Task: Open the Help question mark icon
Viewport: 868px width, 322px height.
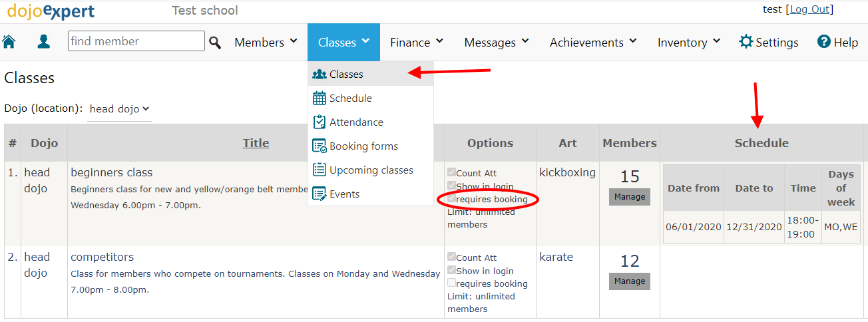Action: [x=824, y=42]
